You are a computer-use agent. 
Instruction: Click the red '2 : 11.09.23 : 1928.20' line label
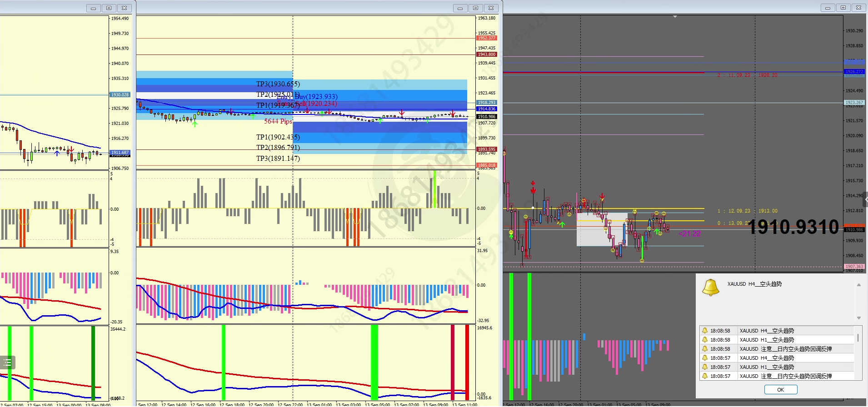[x=748, y=75]
